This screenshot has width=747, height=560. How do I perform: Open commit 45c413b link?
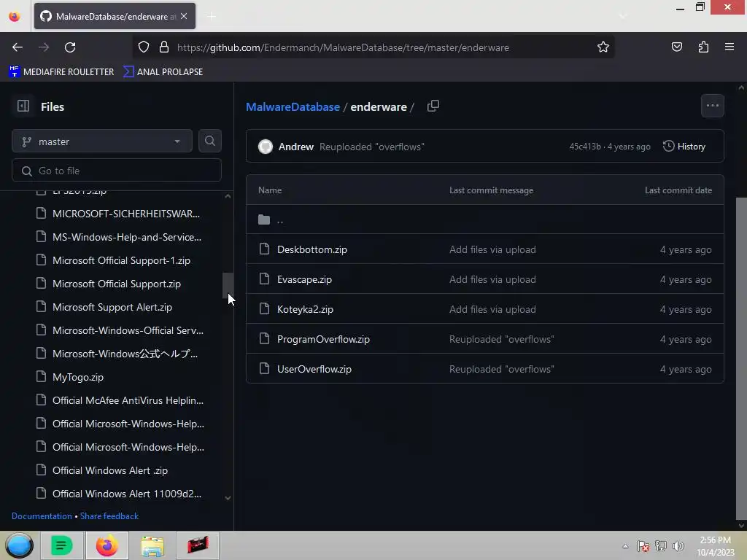(x=584, y=147)
